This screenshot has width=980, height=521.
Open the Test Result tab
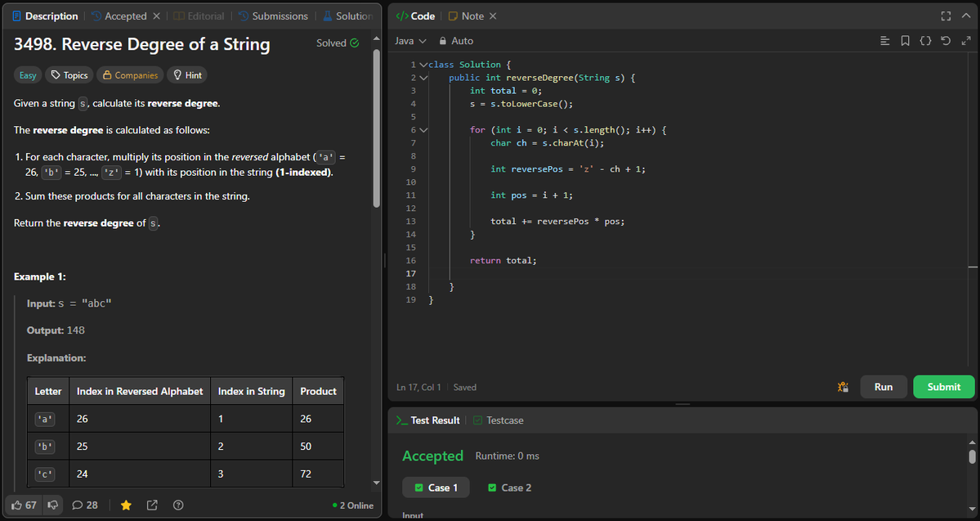(x=429, y=420)
